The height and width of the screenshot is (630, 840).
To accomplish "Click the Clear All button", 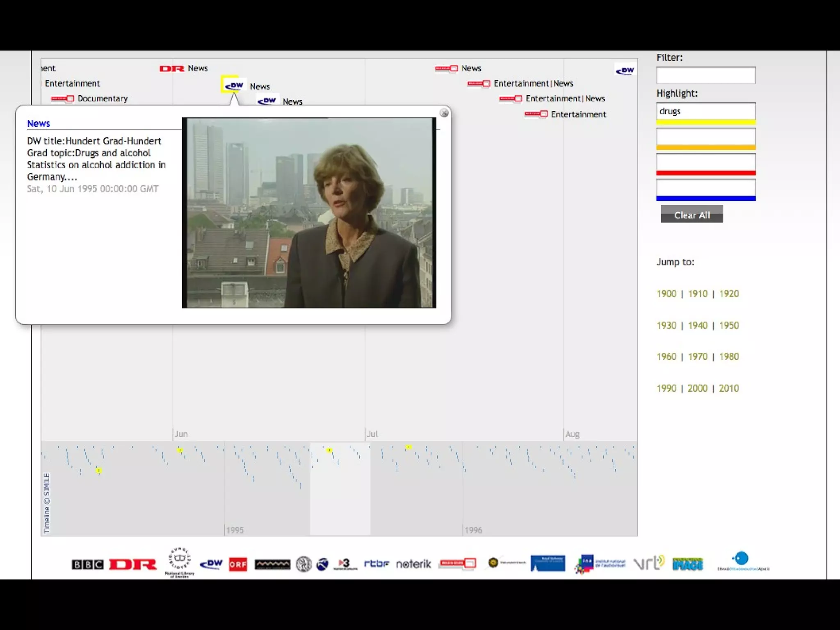I will pyautogui.click(x=692, y=215).
